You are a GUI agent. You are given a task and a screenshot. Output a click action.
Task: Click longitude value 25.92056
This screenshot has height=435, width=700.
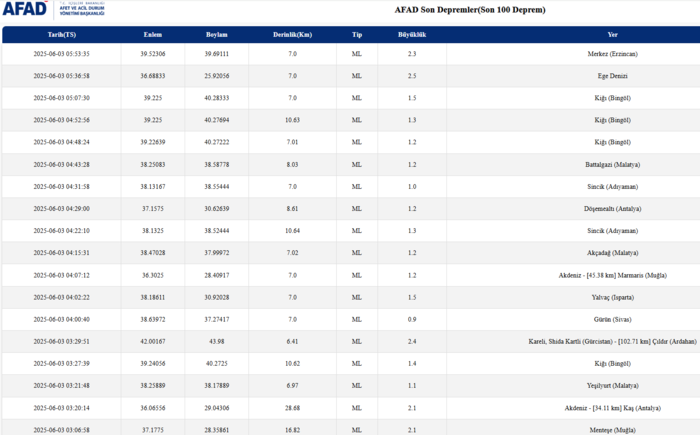[217, 76]
